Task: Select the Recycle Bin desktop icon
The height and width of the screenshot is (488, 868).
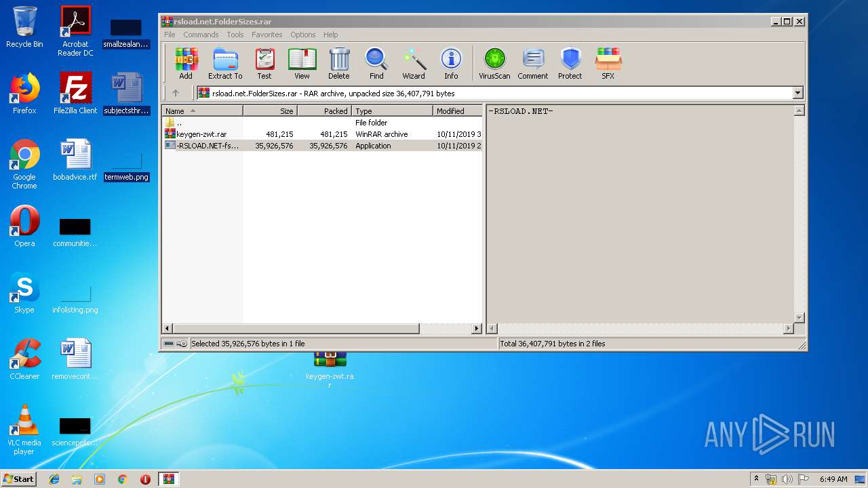Action: pyautogui.click(x=24, y=27)
